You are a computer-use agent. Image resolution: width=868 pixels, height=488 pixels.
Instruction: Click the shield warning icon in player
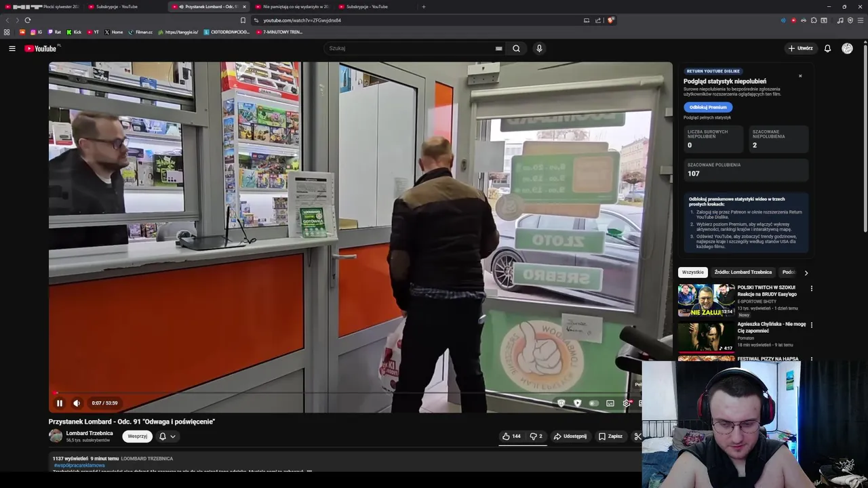561,403
